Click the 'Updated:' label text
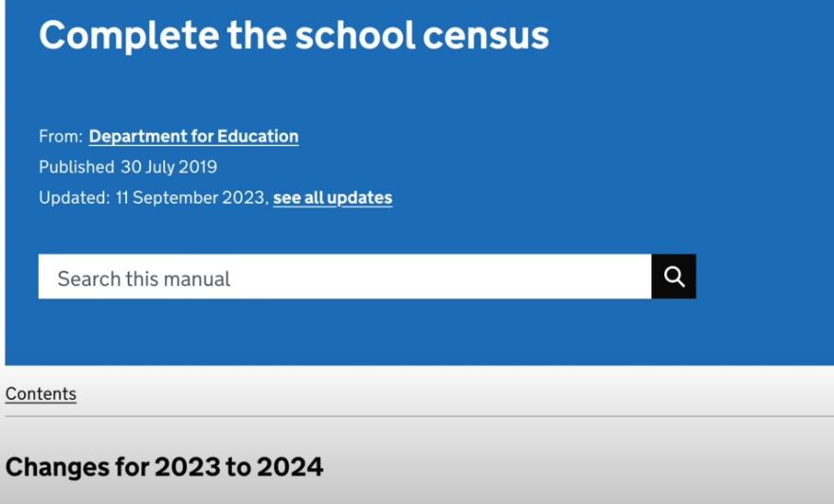The width and height of the screenshot is (834, 504). (75, 198)
